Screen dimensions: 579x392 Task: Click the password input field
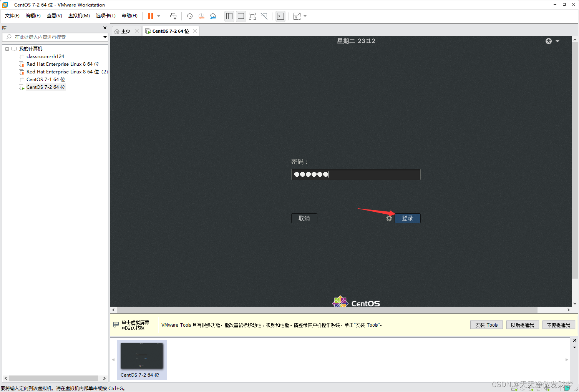tap(356, 174)
